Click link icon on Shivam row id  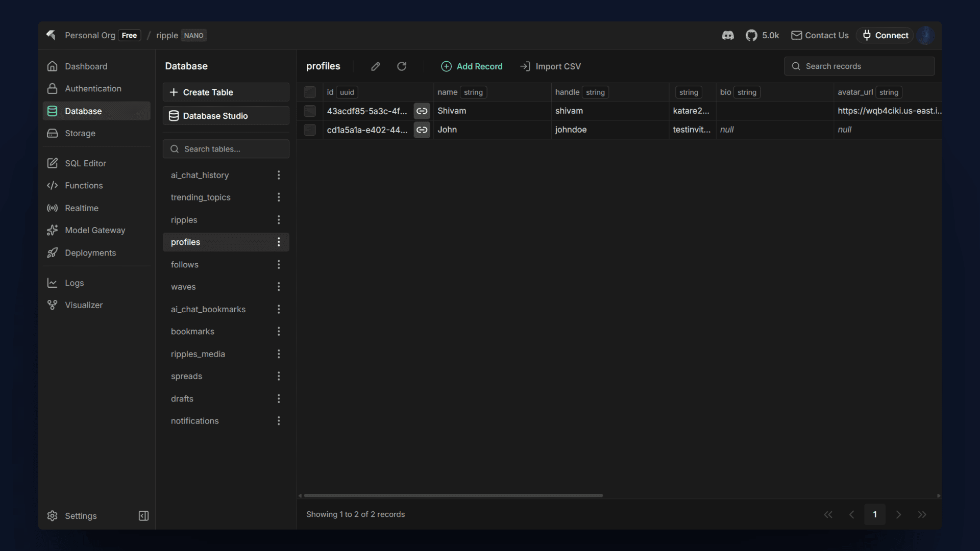pyautogui.click(x=422, y=111)
